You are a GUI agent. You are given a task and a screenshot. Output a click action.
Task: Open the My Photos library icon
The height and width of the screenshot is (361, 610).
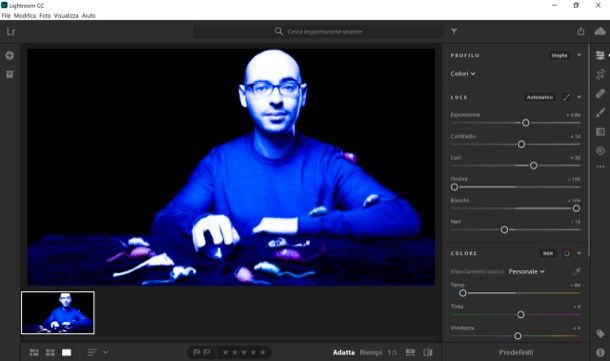[10, 74]
